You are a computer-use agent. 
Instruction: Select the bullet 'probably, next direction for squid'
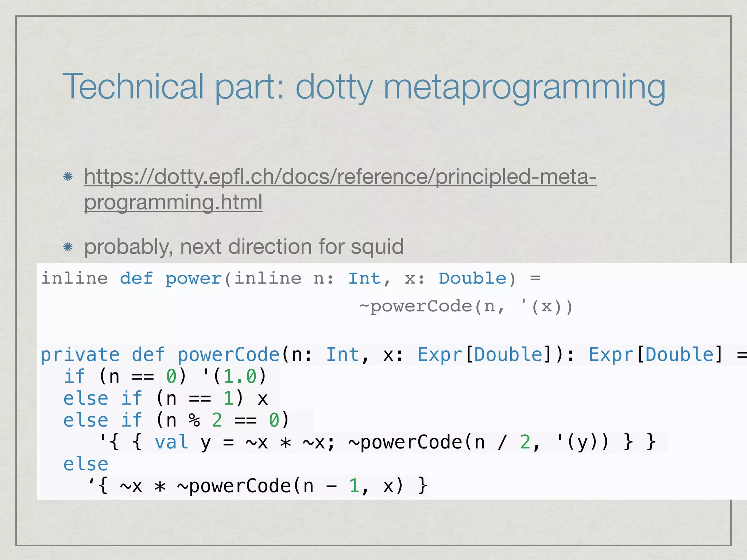[x=244, y=246]
